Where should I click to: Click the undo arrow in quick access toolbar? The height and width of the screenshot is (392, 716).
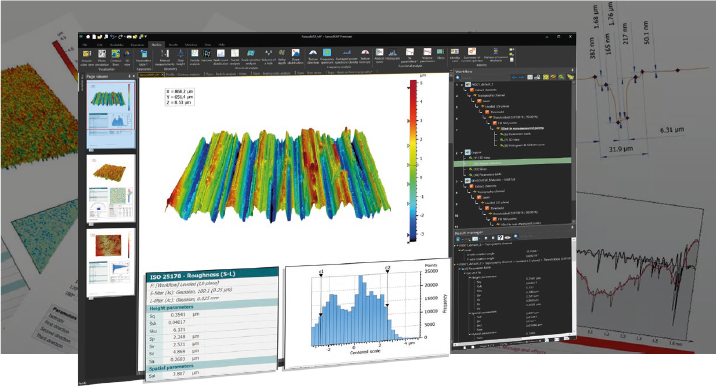point(112,37)
